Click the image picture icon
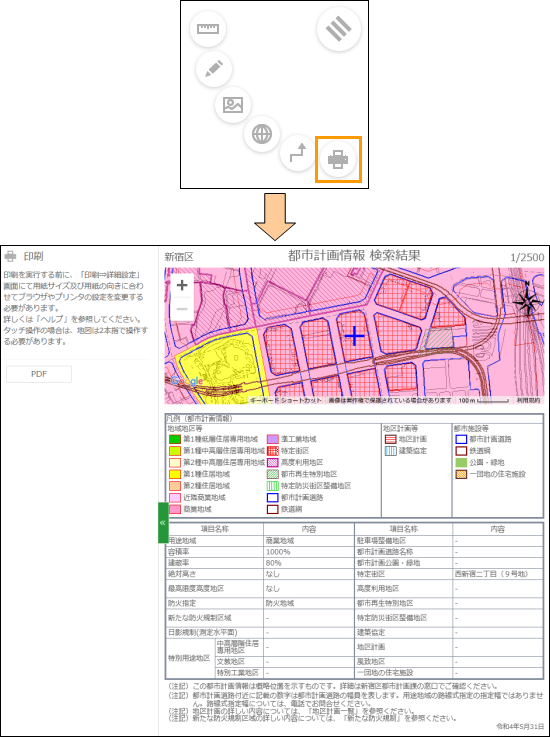550x737 pixels. [233, 105]
